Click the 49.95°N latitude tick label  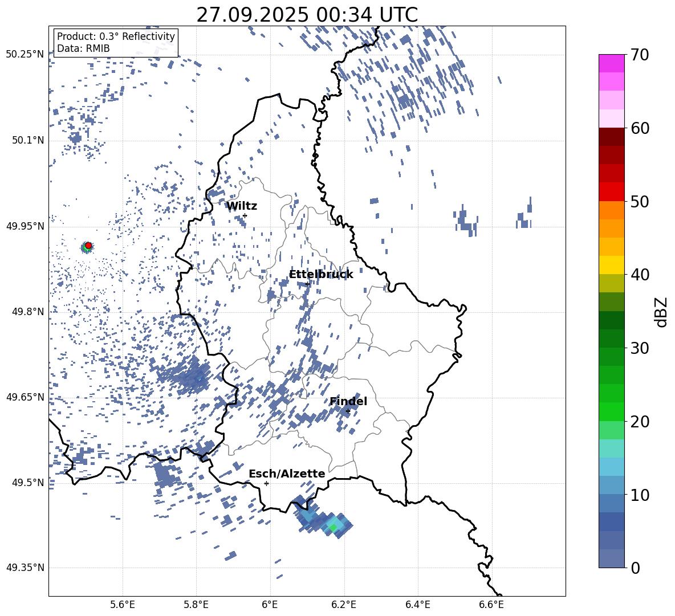[x=25, y=226]
